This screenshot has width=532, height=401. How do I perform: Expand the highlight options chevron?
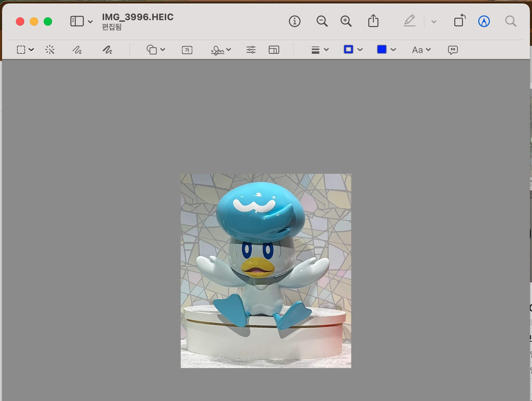pos(434,22)
